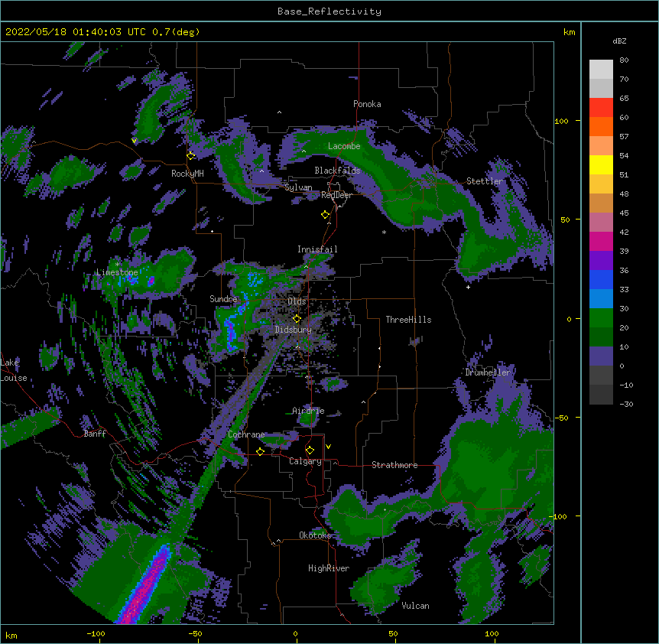Image resolution: width=659 pixels, height=644 pixels.
Task: Click the white caret marker southwest of Ponoka
Action: [280, 112]
